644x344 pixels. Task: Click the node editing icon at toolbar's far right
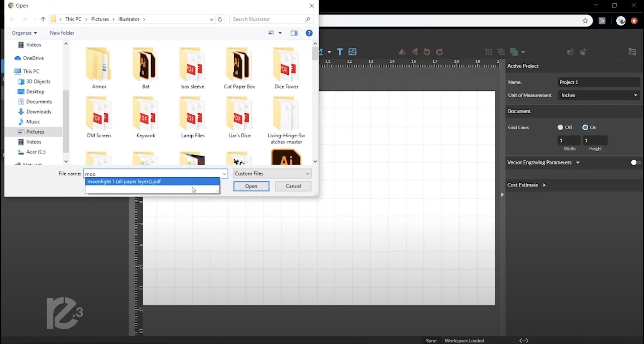(x=633, y=52)
